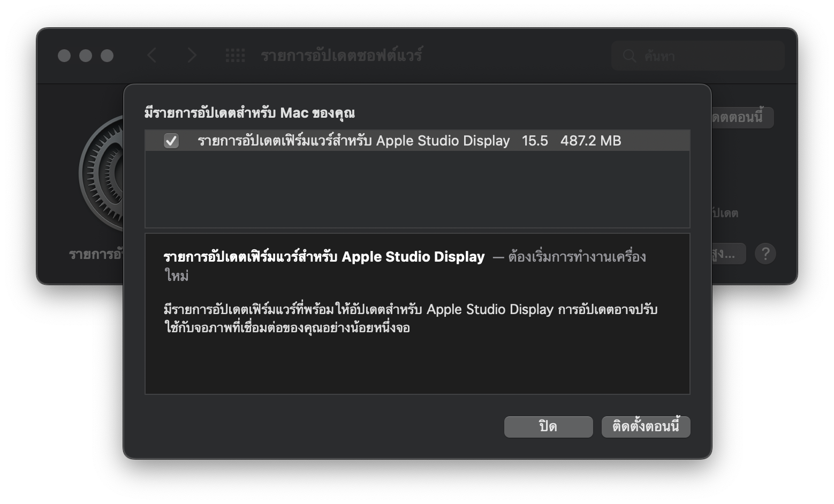This screenshot has height=504, width=834.
Task: Click the bold update title in description
Action: click(x=324, y=257)
